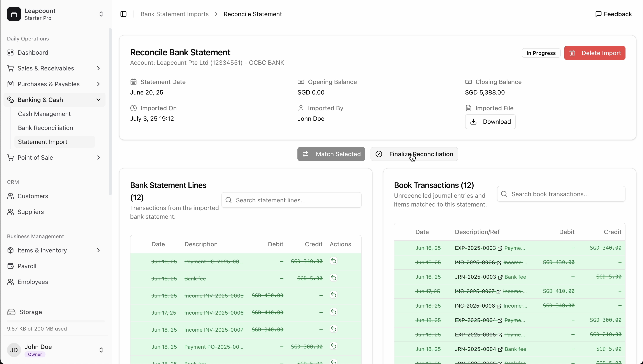Click the 'SGD 210.00' credit in EXP-2025-0005 row

click(606, 334)
